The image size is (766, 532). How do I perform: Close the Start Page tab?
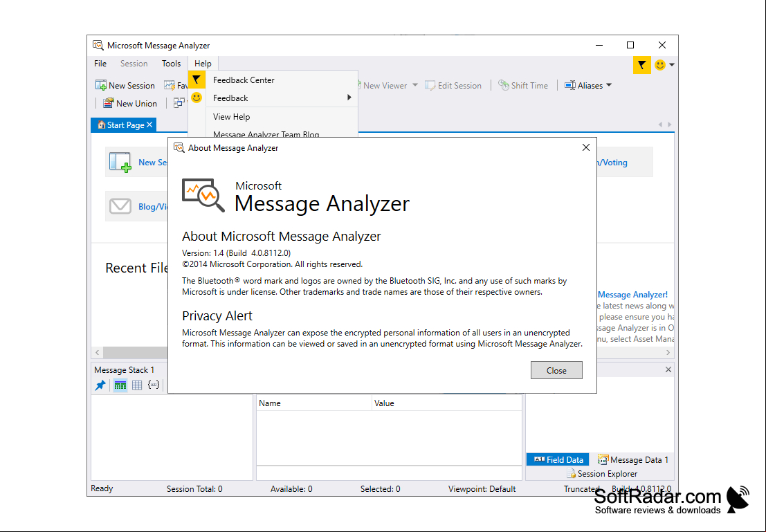click(149, 125)
